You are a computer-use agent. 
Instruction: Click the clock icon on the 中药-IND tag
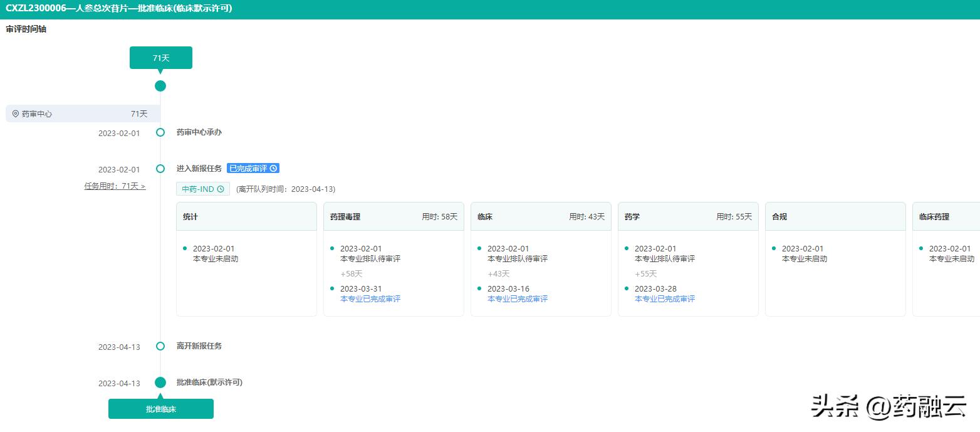(220, 188)
